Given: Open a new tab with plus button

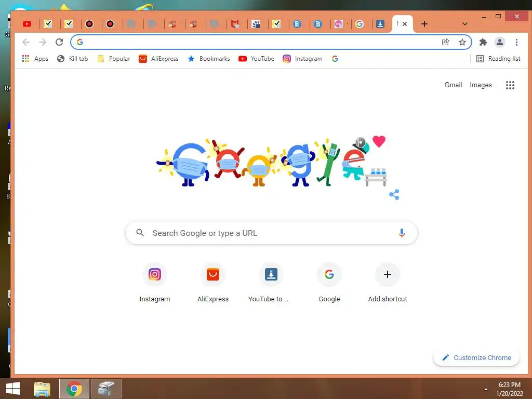Looking at the screenshot, I should click(424, 24).
